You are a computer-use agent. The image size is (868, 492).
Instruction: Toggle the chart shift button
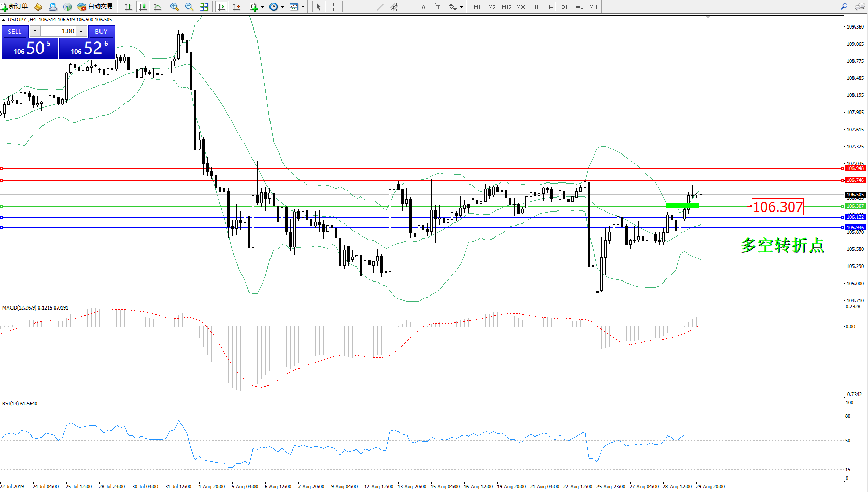(236, 7)
